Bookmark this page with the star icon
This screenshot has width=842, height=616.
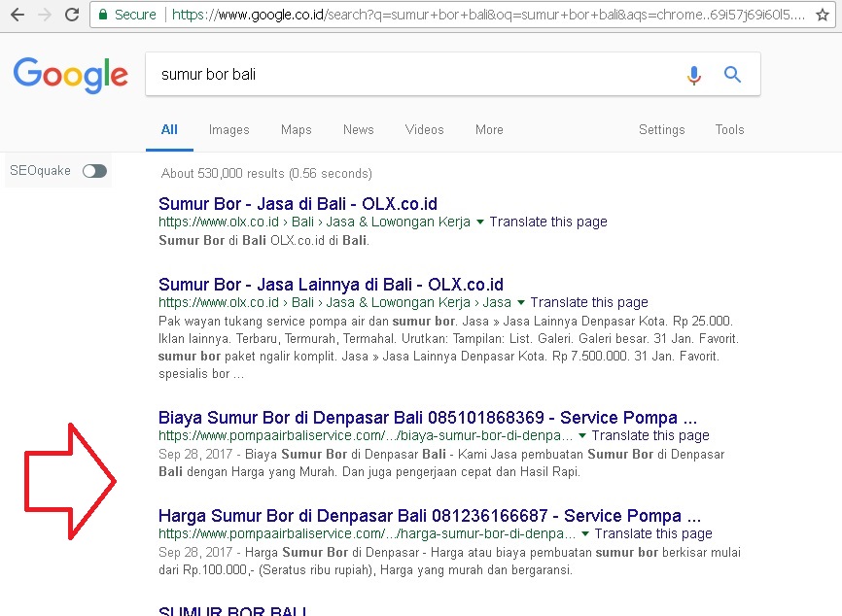[823, 15]
